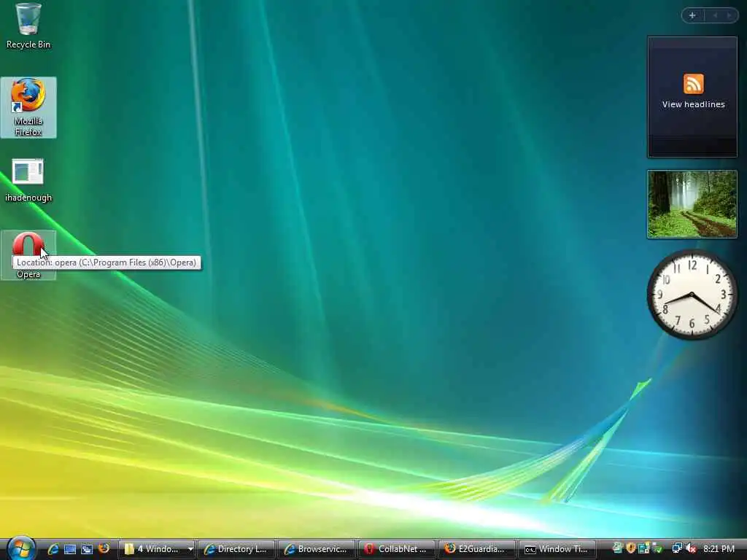Image resolution: width=747 pixels, height=560 pixels.
Task: Click the first system tray icon left of the shield
Action: (617, 548)
